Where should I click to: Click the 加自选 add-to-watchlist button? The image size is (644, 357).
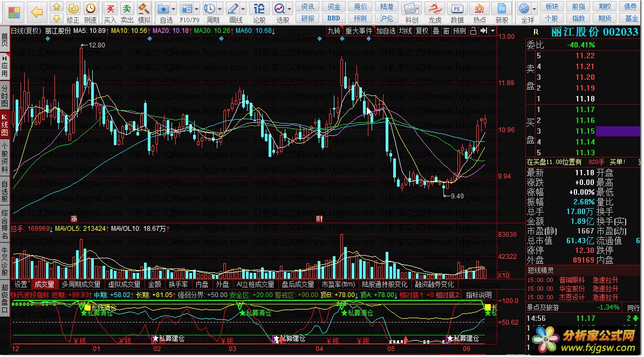386,31
